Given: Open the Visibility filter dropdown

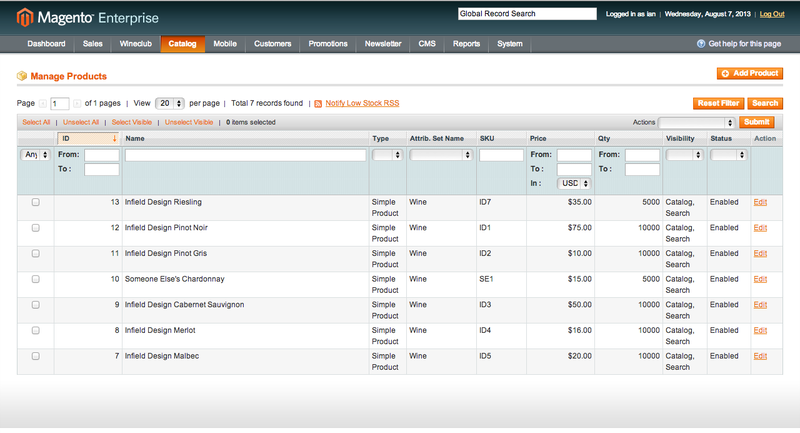Looking at the screenshot, I should 684,155.
